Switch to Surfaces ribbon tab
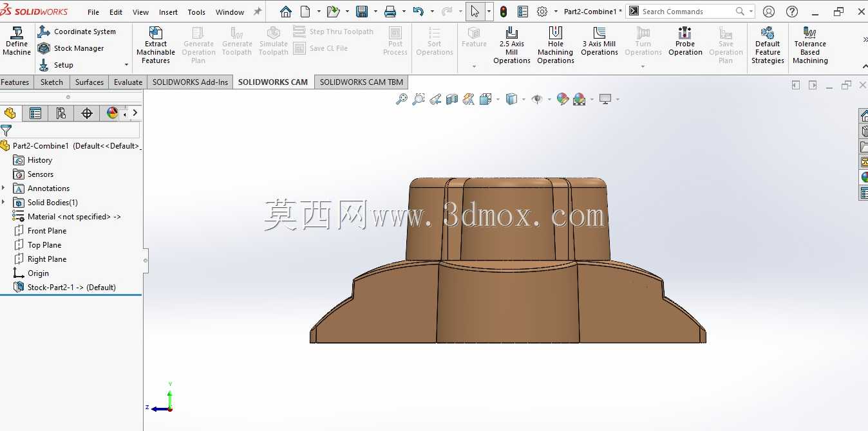Viewport: 868px width, 431px height. (90, 82)
